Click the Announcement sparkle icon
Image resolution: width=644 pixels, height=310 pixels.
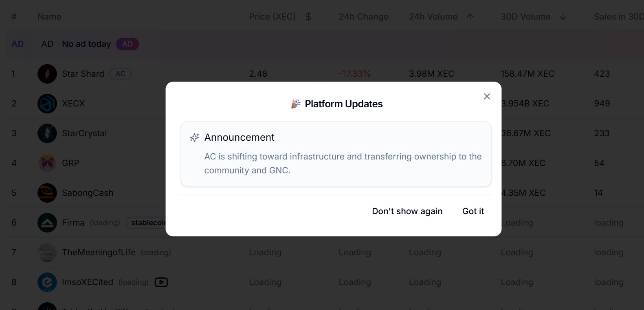(x=195, y=138)
